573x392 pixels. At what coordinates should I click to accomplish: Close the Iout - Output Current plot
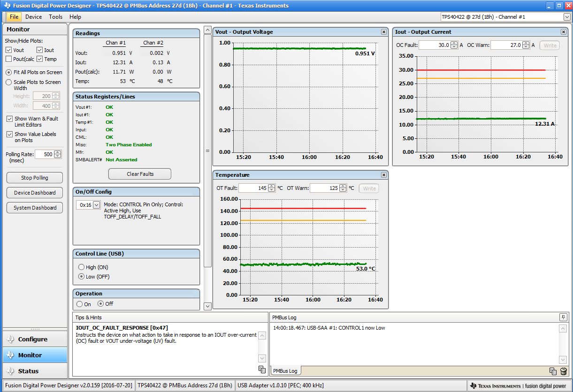564,32
